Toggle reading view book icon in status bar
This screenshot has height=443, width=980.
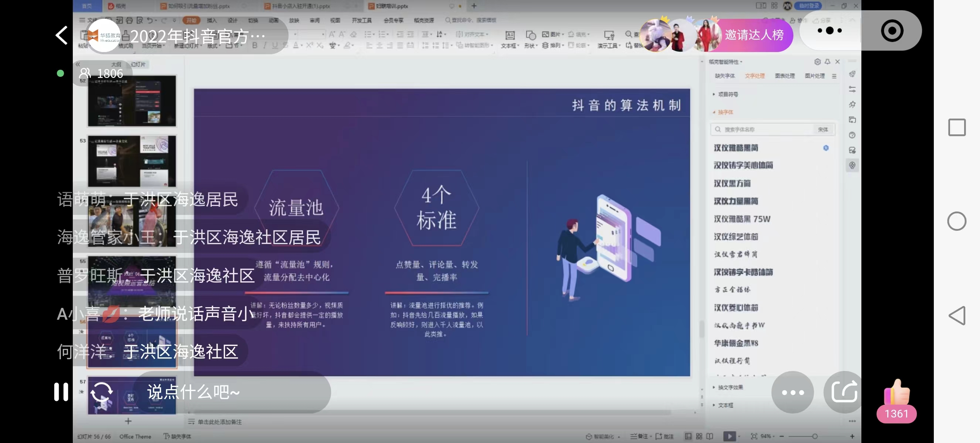click(710, 436)
